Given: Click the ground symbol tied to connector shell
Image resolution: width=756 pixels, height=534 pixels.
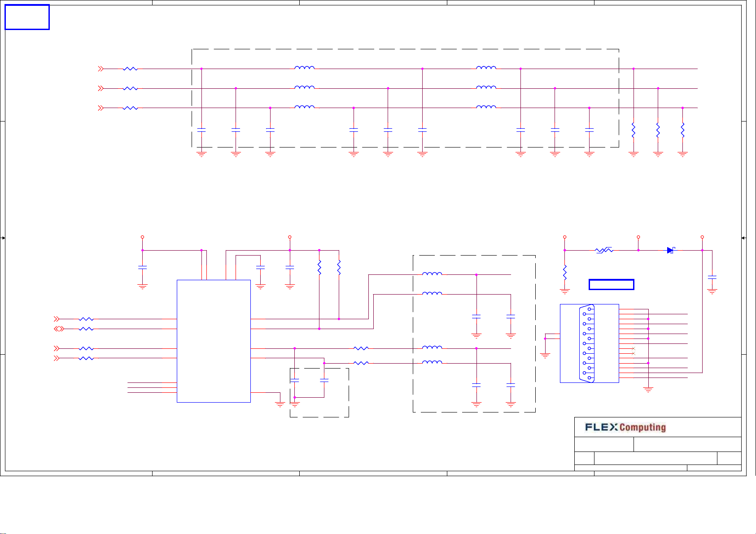Looking at the screenshot, I should tap(545, 355).
